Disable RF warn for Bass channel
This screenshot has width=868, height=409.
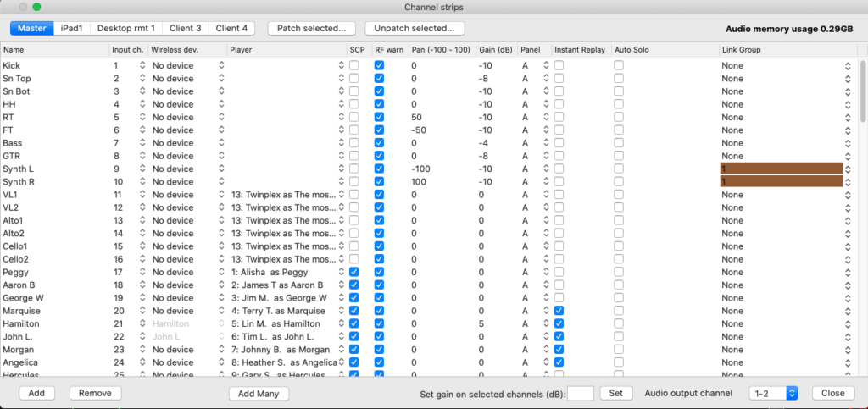(x=379, y=143)
